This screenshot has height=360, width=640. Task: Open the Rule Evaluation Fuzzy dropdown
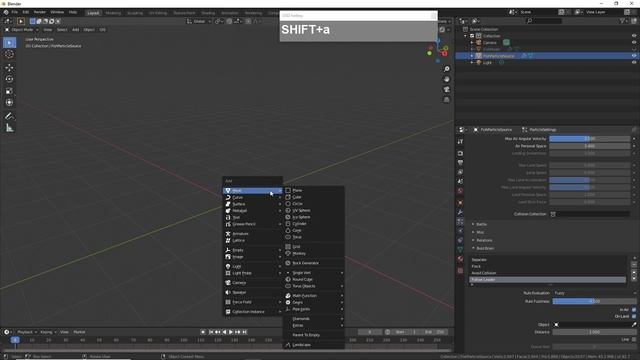593,293
